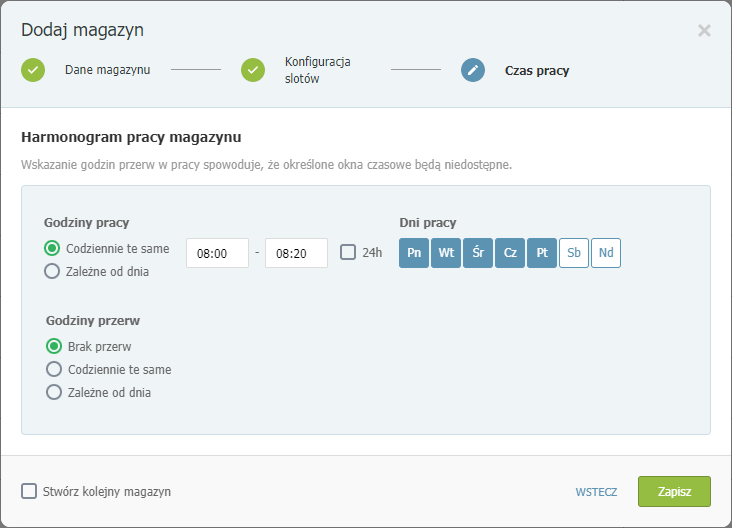Toggle Wt working day
The width and height of the screenshot is (732, 528).
point(446,253)
